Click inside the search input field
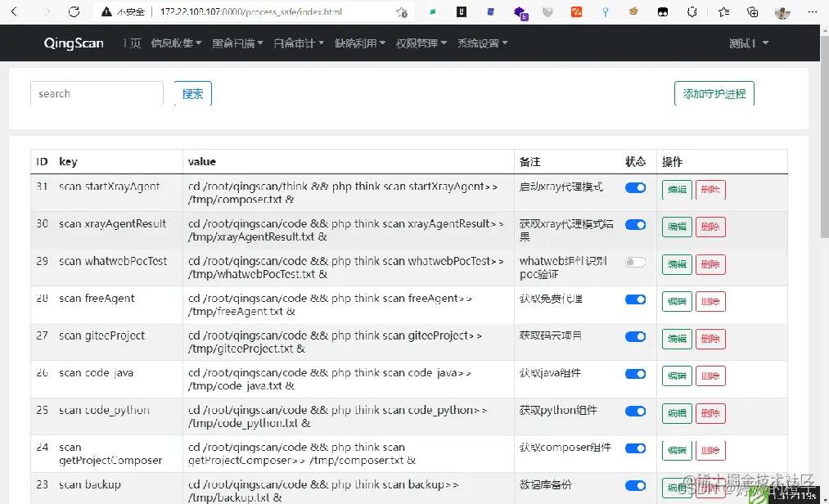This screenshot has width=829, height=504. click(x=96, y=93)
